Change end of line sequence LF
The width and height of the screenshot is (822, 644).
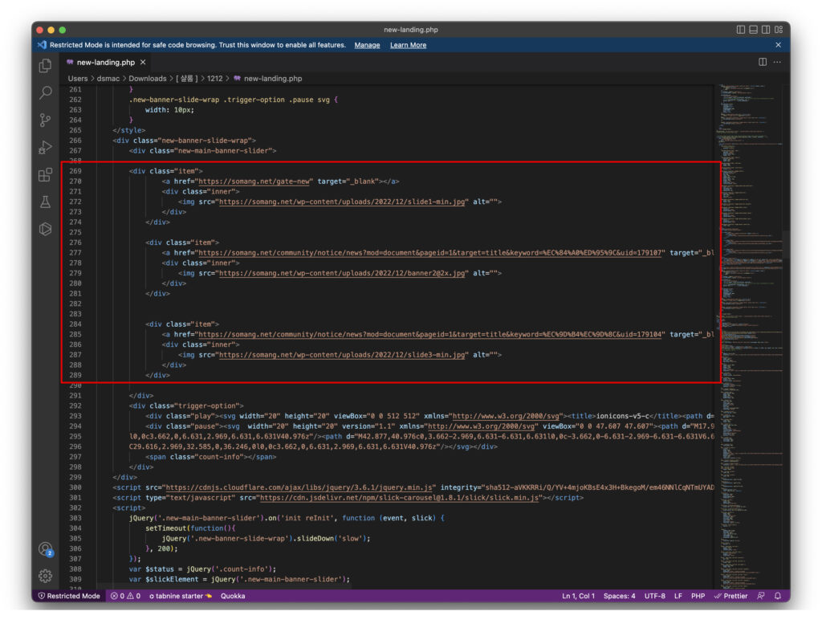[x=678, y=596]
